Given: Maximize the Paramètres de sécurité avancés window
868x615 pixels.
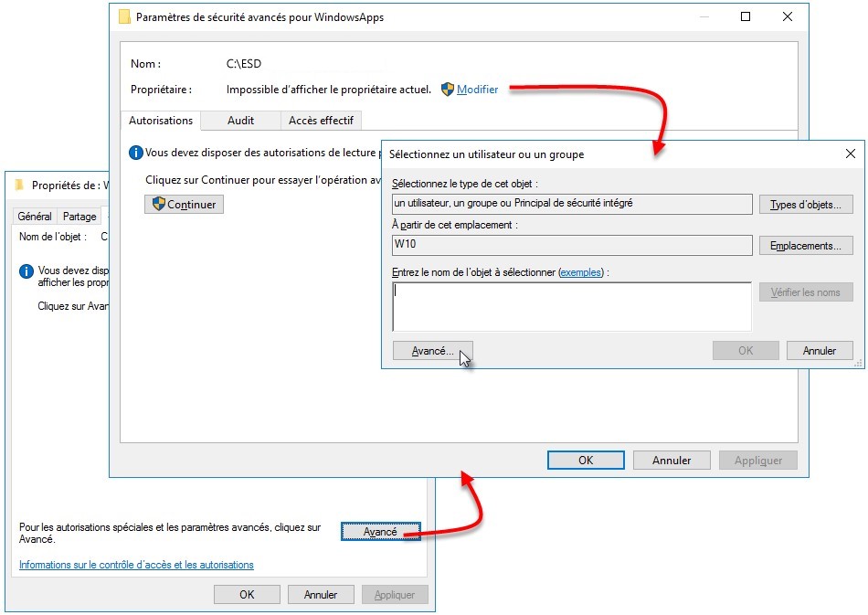Looking at the screenshot, I should [746, 16].
